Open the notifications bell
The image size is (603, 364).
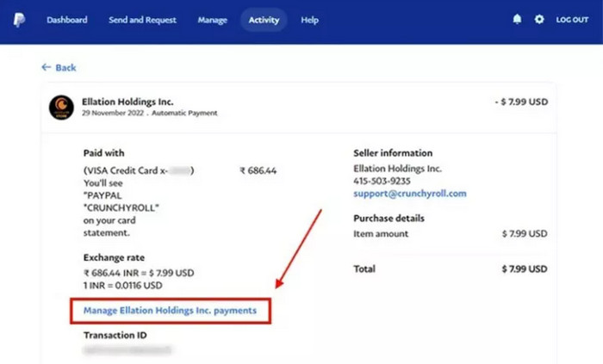click(517, 20)
